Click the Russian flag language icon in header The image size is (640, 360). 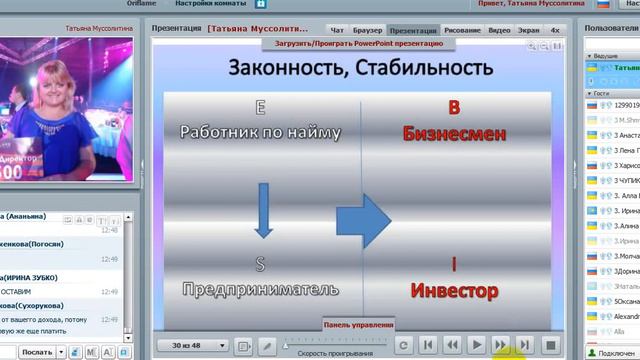tap(603, 4)
